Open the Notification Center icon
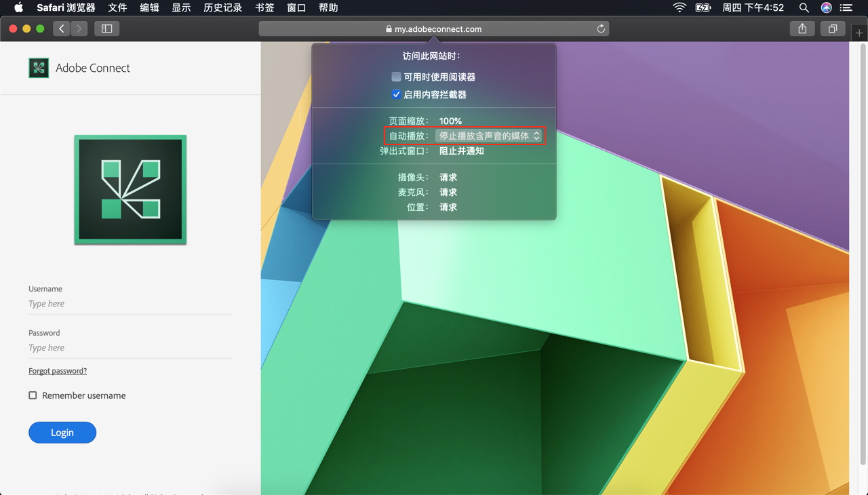Image resolution: width=868 pixels, height=495 pixels. [x=846, y=7]
